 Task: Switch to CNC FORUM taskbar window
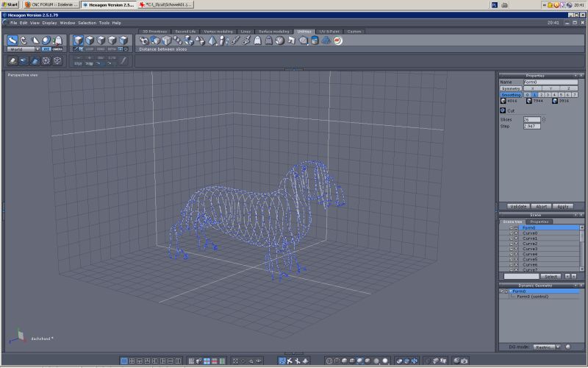(51, 4)
